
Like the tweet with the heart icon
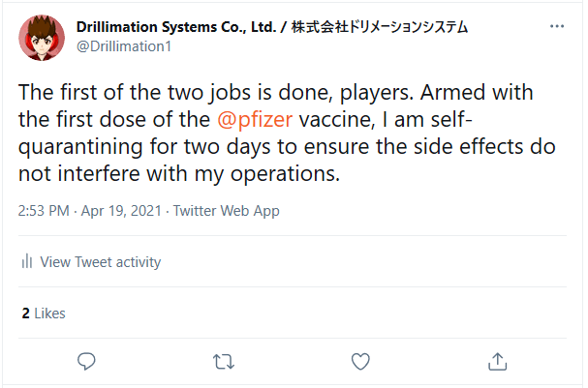pos(360,362)
